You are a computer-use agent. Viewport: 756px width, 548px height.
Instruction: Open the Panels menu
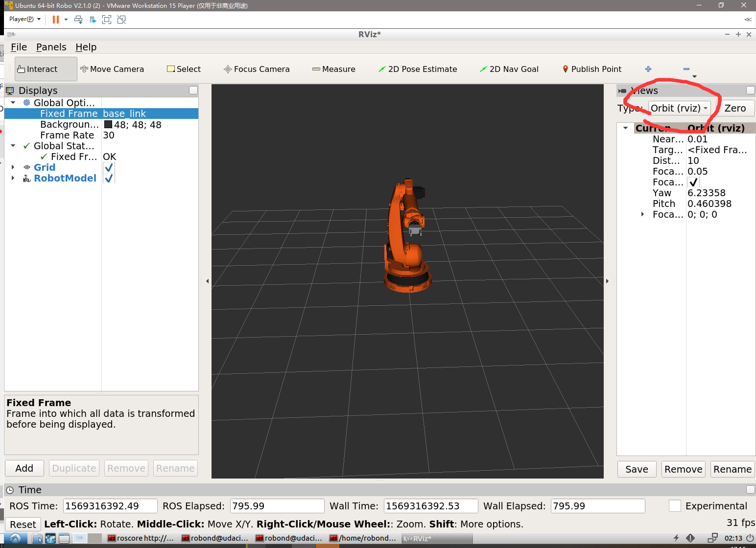click(51, 47)
